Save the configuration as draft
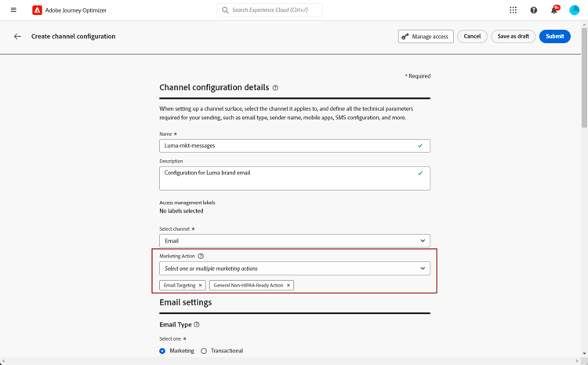The width and height of the screenshot is (588, 365). [x=513, y=36]
